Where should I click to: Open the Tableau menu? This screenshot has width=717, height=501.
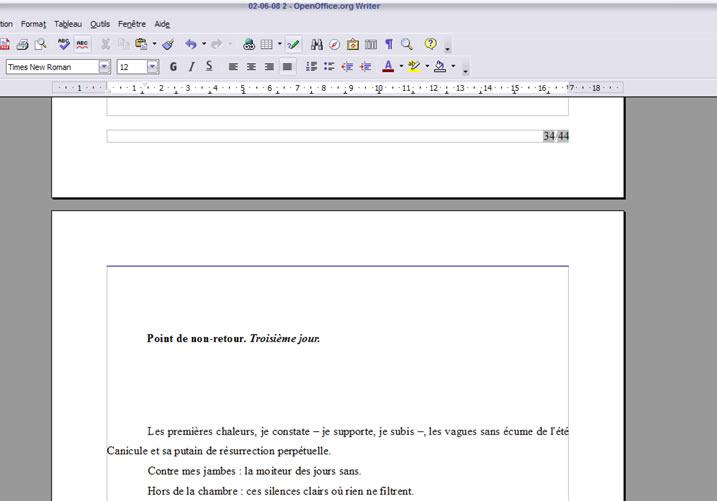68,24
